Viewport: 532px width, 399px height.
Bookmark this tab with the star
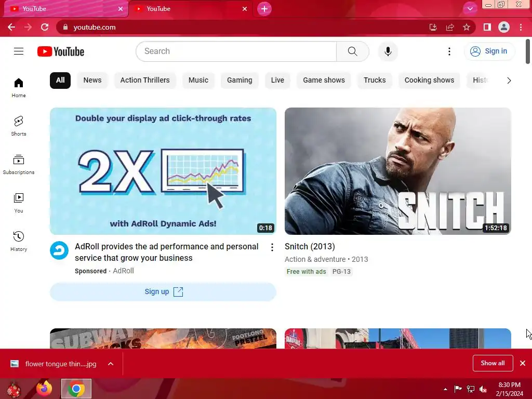[x=467, y=27]
